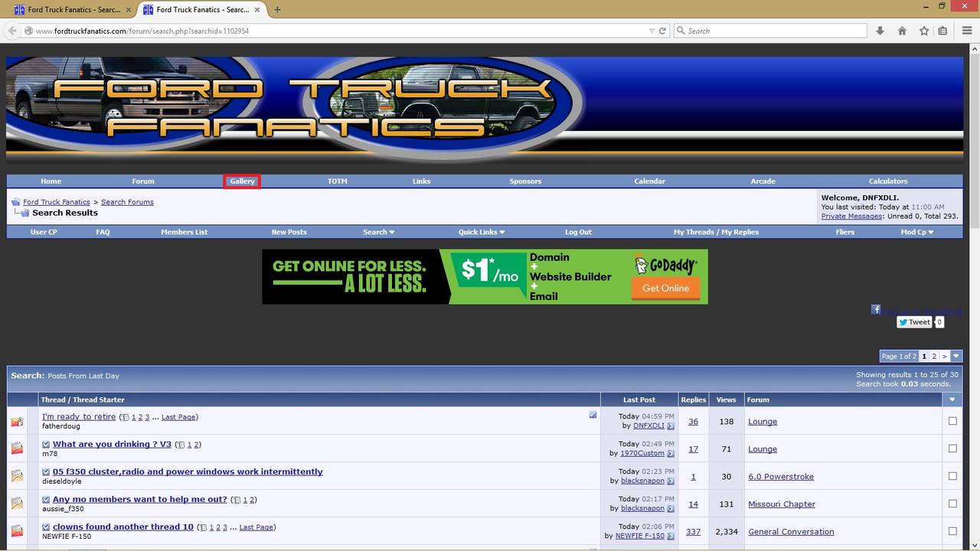Open the 'clowns found another thread 10' thread
This screenshot has height=551, width=980.
[x=122, y=527]
